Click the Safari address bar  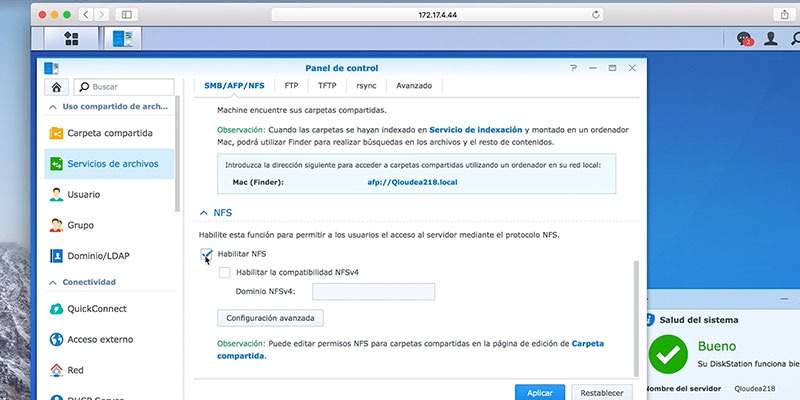pos(437,15)
